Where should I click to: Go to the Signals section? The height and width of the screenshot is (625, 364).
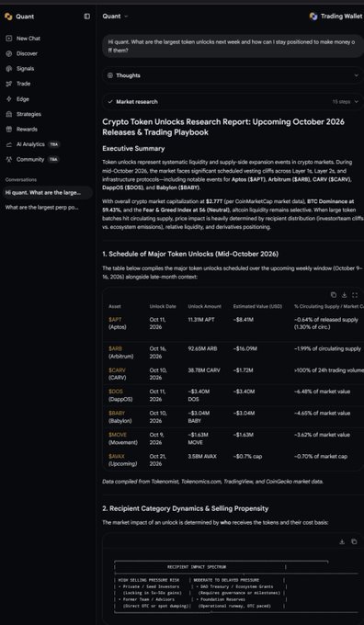[x=21, y=69]
